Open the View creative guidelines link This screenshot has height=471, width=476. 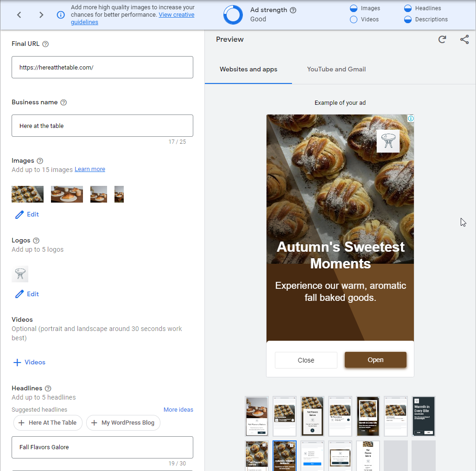tap(177, 14)
